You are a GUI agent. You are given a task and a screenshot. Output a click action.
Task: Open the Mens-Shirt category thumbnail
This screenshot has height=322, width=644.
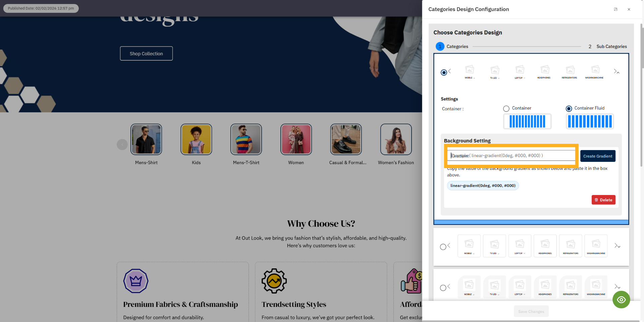[x=146, y=139]
